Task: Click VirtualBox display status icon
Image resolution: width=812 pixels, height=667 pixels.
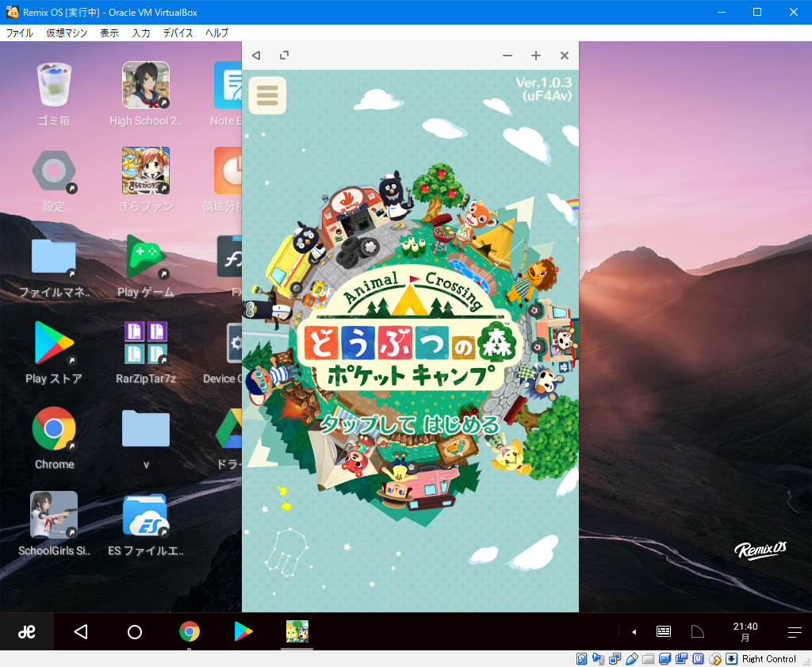Action: (x=665, y=659)
